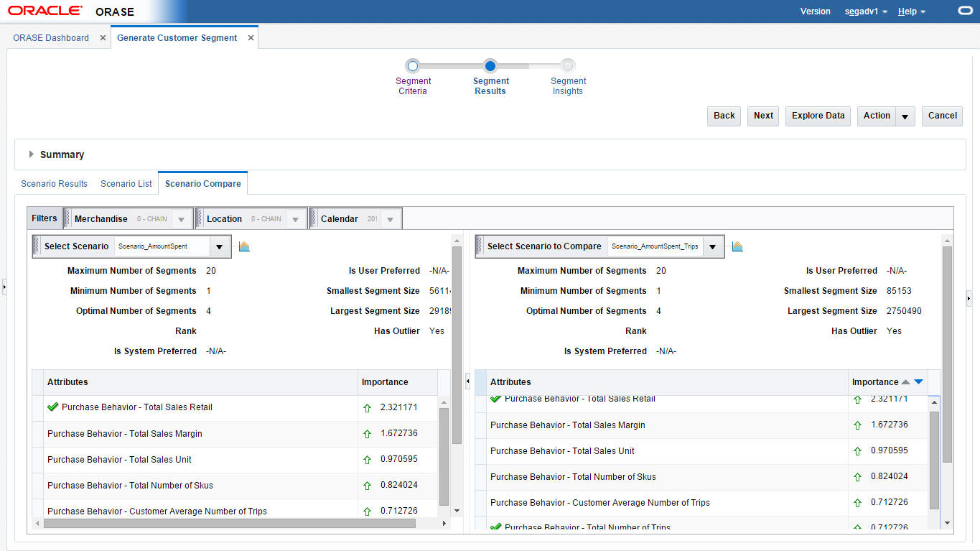Sort Importance column descending in right table
Image resolution: width=980 pixels, height=551 pixels.
coord(918,382)
